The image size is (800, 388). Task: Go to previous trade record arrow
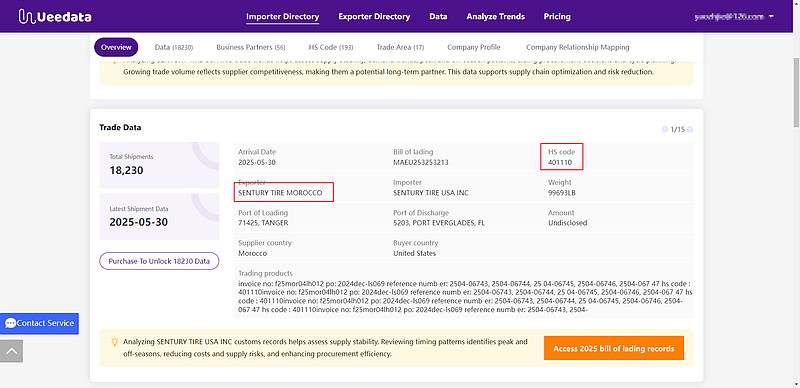tap(665, 130)
